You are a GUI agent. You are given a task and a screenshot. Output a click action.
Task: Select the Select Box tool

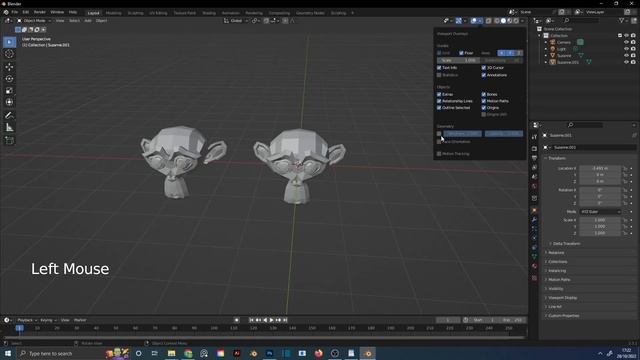(9, 42)
